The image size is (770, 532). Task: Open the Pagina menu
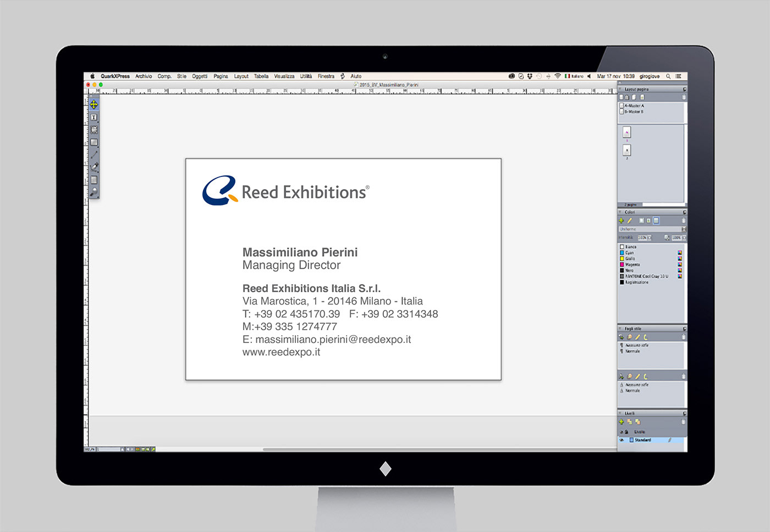[x=221, y=76]
